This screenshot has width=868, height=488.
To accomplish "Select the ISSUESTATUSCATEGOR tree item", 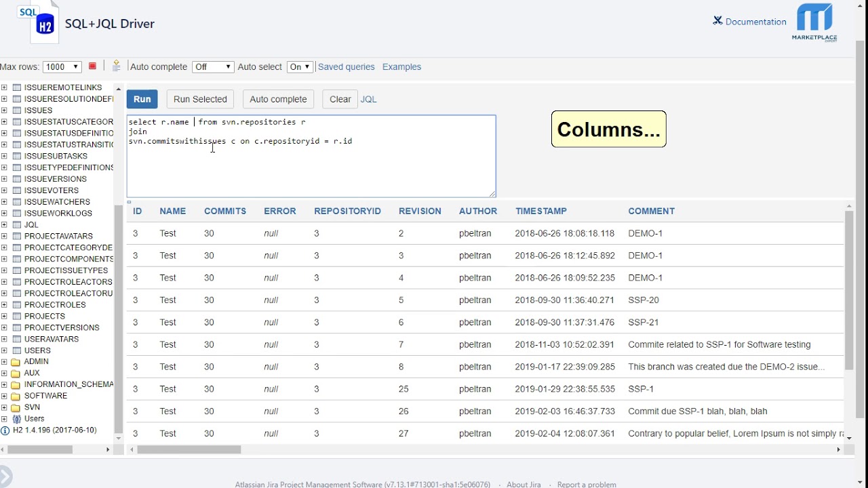I will 68,122.
